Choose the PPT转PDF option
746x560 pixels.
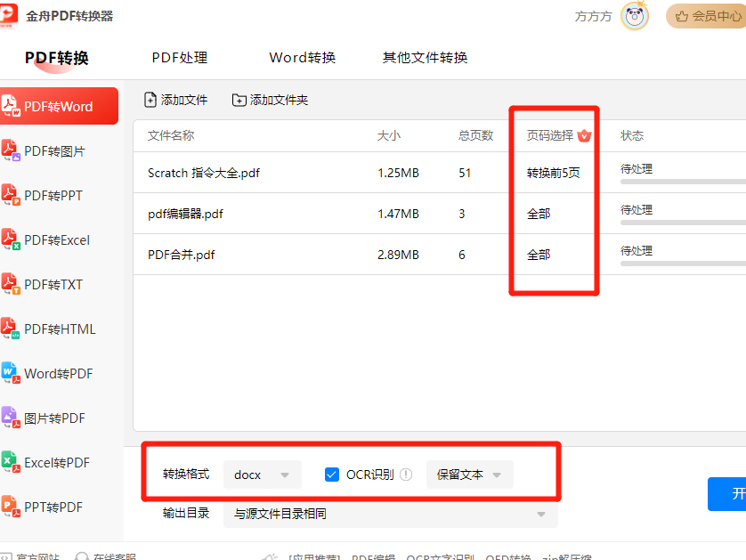click(53, 507)
